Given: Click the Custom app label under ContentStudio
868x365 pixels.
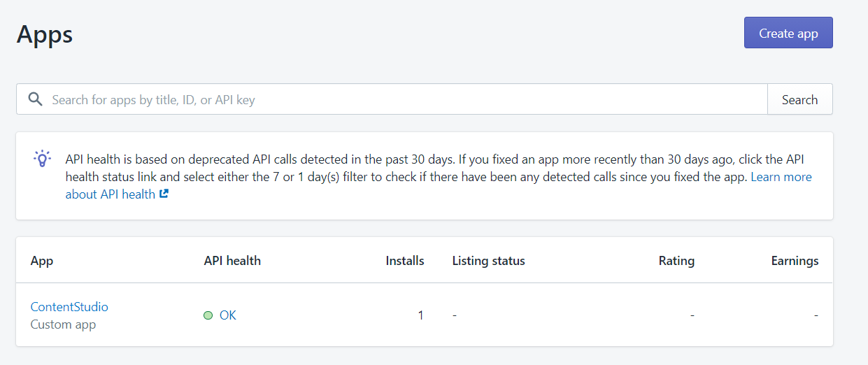Looking at the screenshot, I should coord(63,324).
